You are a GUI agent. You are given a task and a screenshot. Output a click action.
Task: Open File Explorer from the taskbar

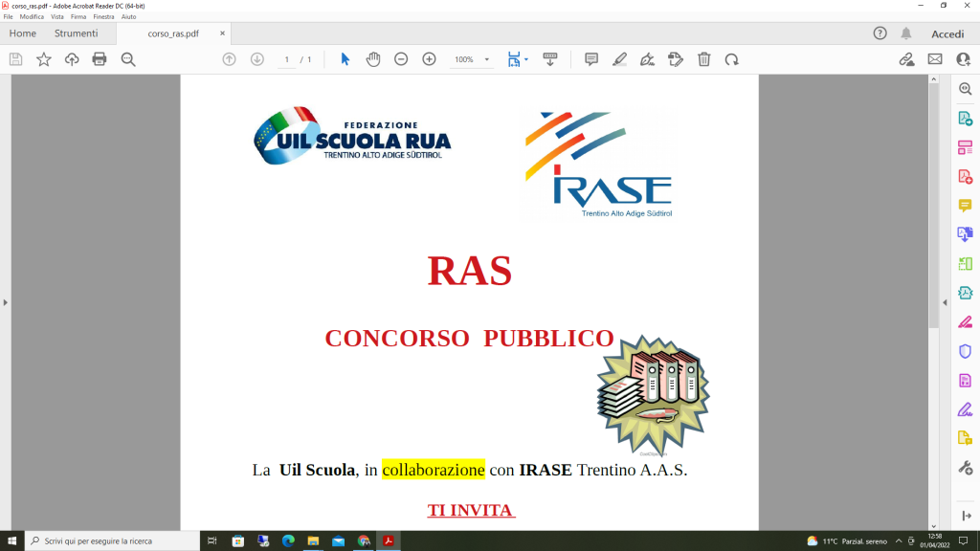(x=313, y=541)
